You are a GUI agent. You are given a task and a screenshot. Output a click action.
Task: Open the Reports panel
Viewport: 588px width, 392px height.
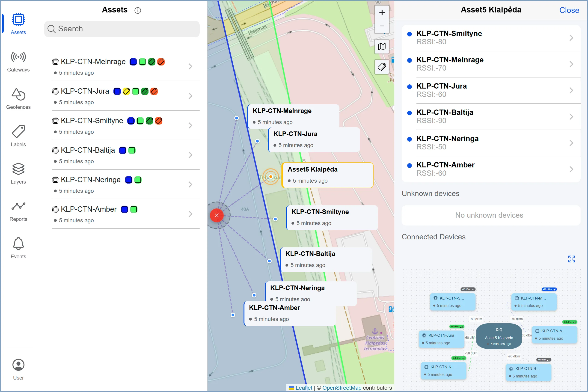18,210
